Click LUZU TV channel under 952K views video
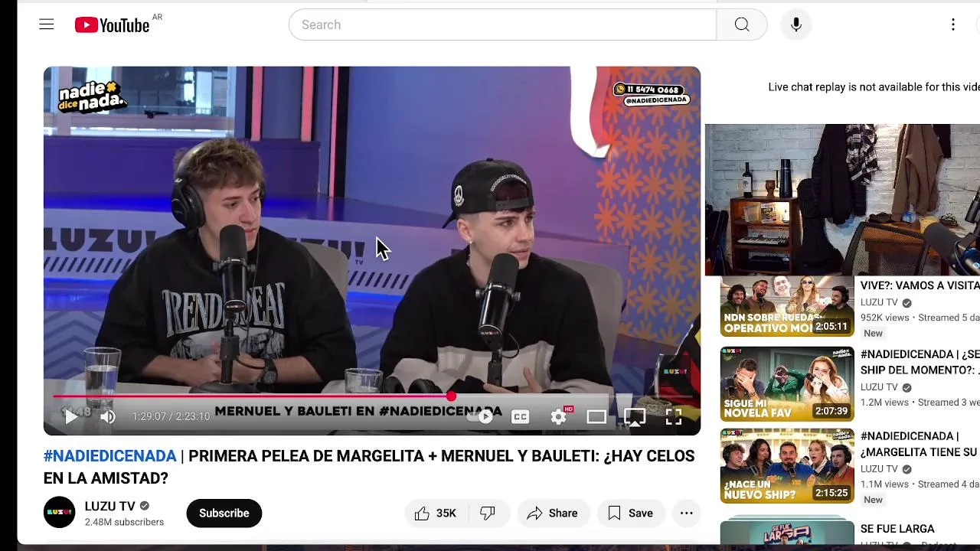The width and height of the screenshot is (980, 551). [x=879, y=302]
